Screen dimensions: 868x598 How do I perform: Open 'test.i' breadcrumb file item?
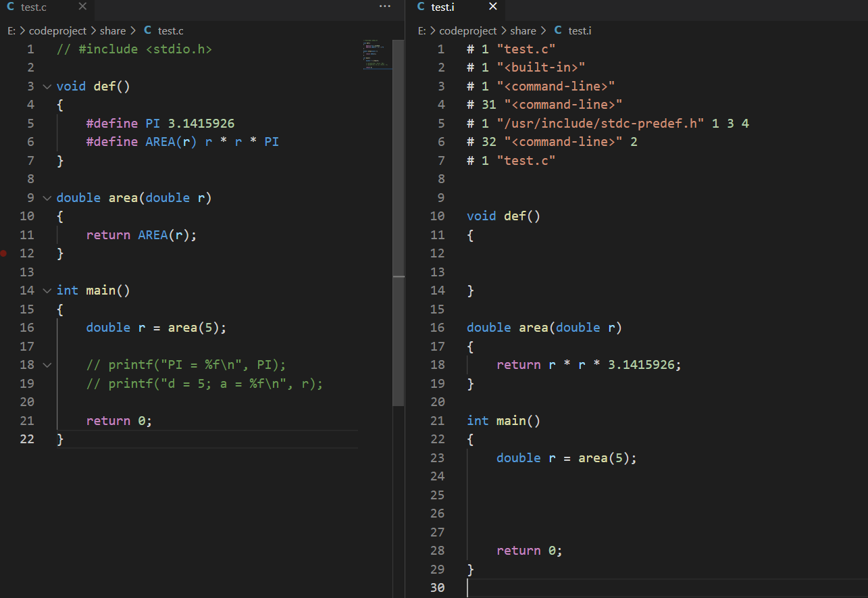click(580, 30)
